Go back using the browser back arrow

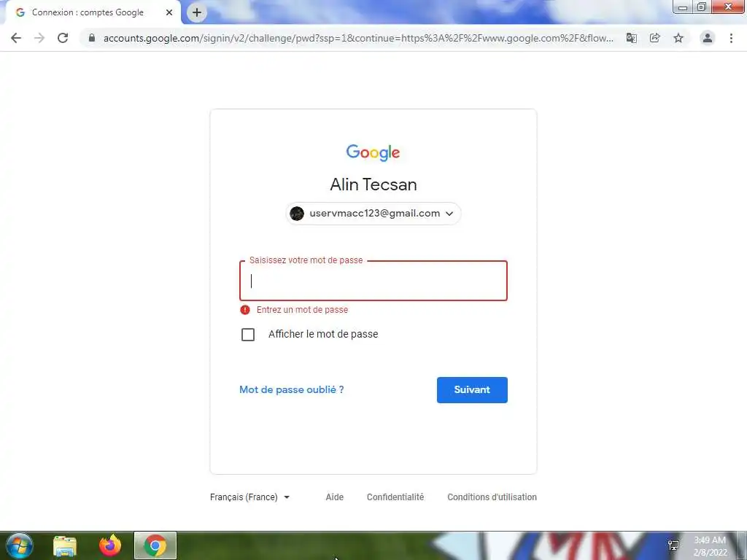[16, 38]
